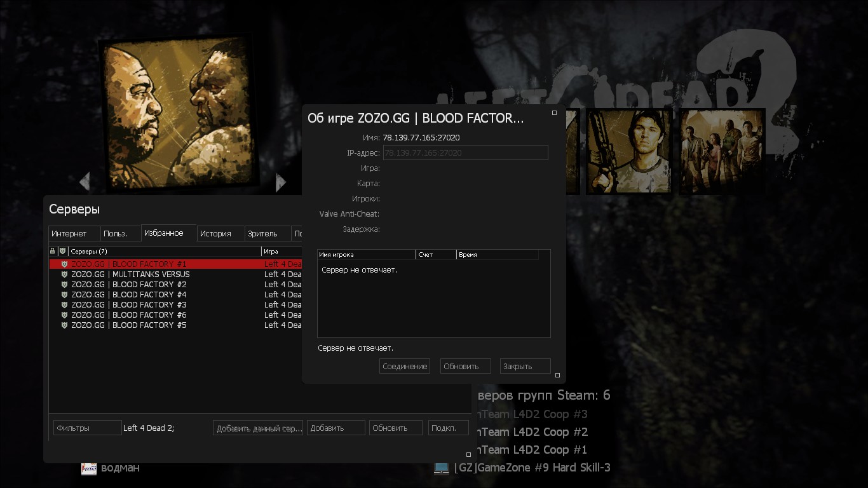The width and height of the screenshot is (868, 488).
Task: Select server ZOZO.GG | MULTITANKS VERSUS
Action: pyautogui.click(x=175, y=274)
